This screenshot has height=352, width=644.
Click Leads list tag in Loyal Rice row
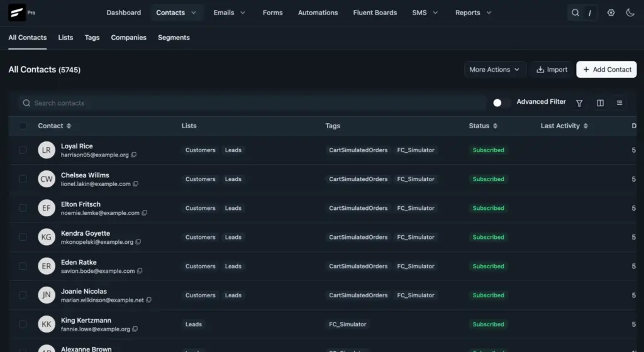(233, 150)
